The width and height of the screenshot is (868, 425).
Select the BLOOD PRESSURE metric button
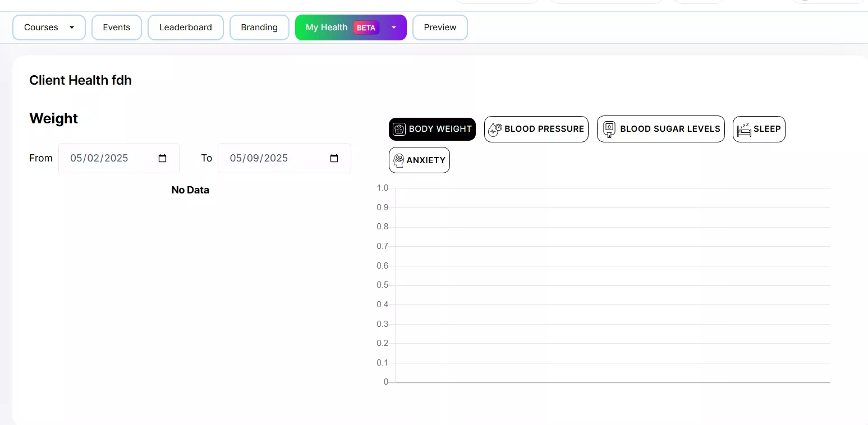pyautogui.click(x=536, y=130)
